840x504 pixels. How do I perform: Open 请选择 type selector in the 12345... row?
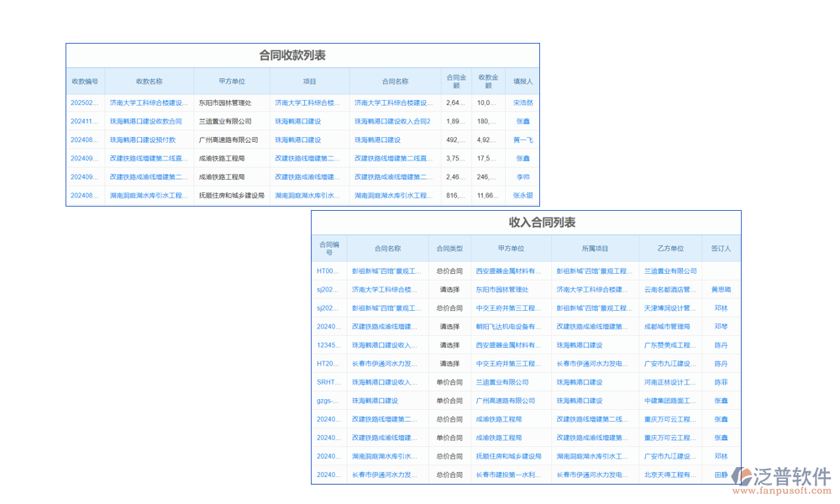tap(449, 344)
